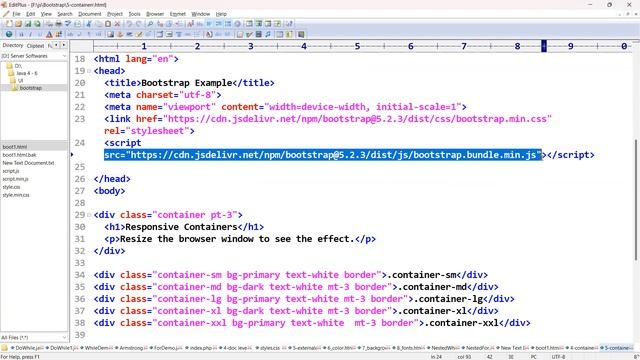Redo the edit via toolbar icon
This screenshot has width=640, height=360.
(x=138, y=24)
